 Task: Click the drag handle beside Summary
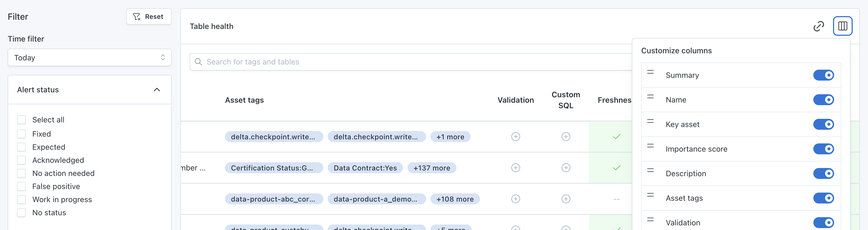pyautogui.click(x=650, y=72)
